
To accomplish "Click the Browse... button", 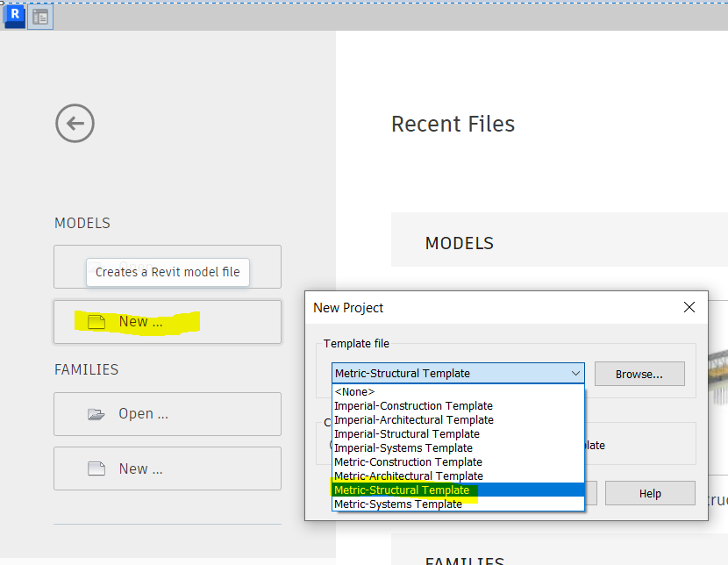I will point(639,373).
